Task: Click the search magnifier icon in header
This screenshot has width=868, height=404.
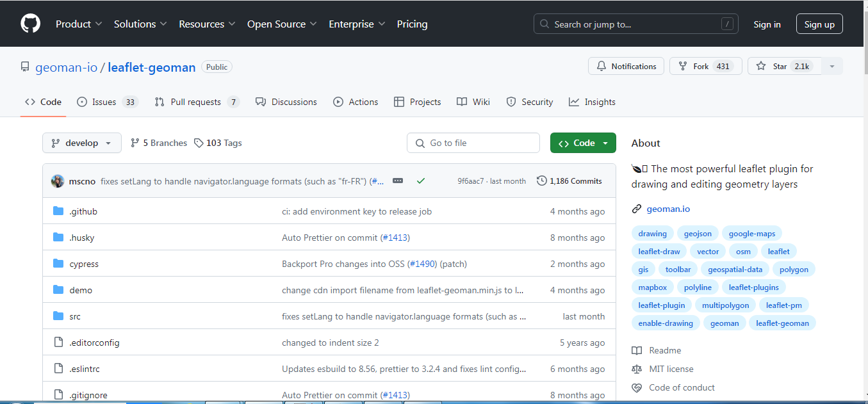Action: coord(545,24)
